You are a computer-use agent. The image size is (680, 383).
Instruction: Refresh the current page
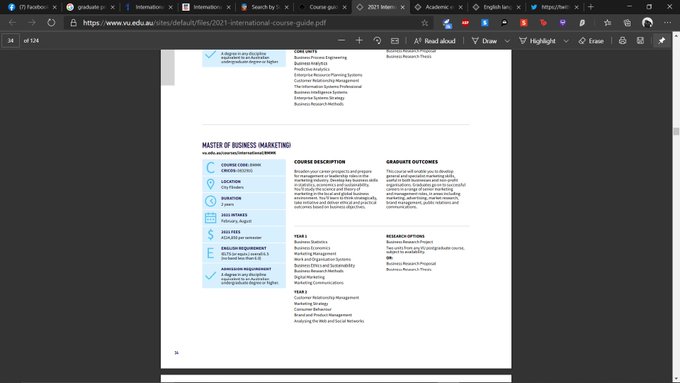(51, 23)
